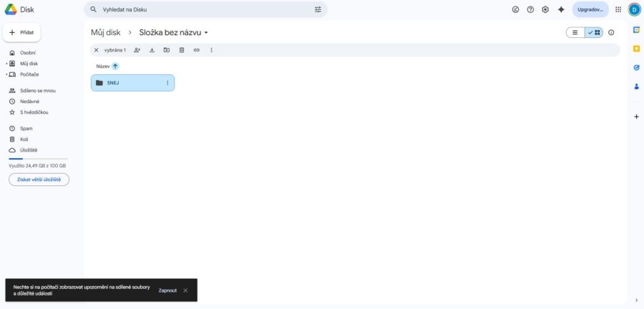
Task: Clear the selection with the X icon
Action: [x=96, y=50]
